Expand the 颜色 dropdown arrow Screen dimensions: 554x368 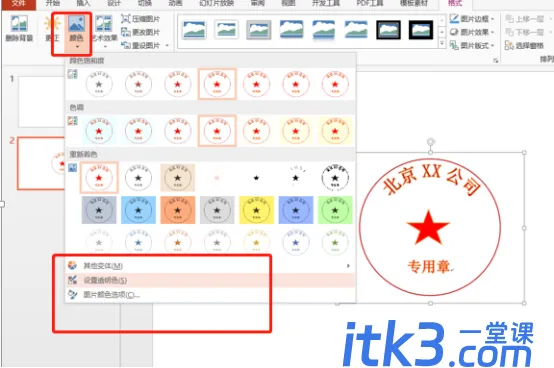(x=77, y=47)
